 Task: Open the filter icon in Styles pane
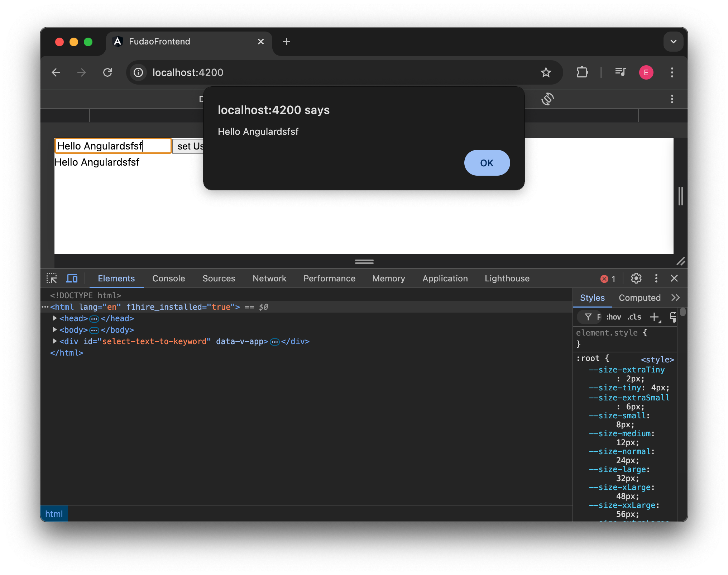589,317
